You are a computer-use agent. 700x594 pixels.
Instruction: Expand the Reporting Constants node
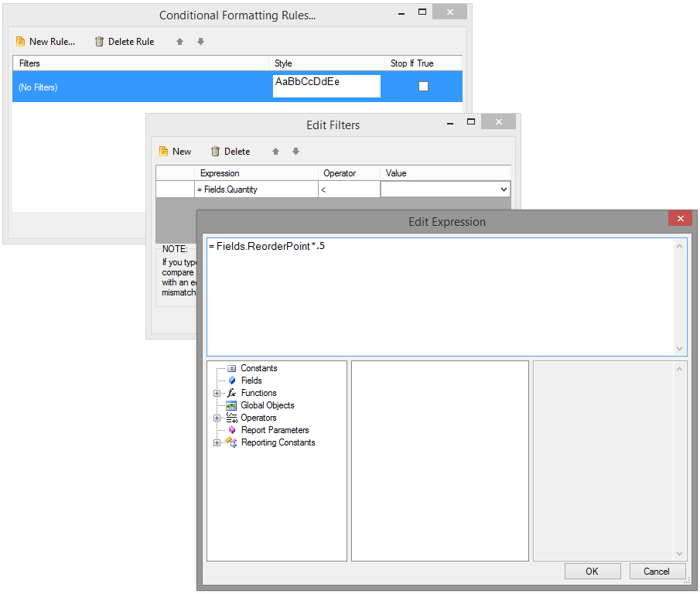[x=217, y=442]
